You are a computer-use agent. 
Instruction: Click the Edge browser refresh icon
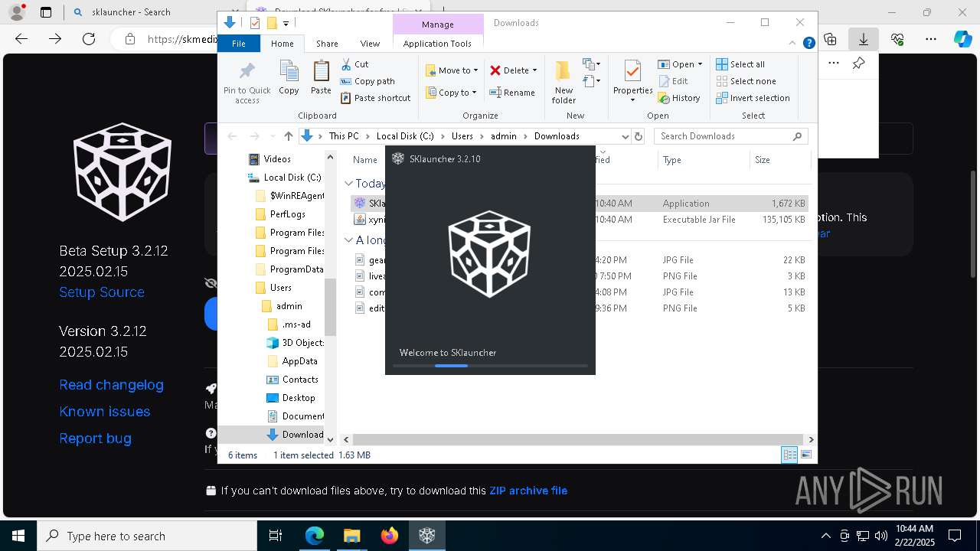pos(89,39)
